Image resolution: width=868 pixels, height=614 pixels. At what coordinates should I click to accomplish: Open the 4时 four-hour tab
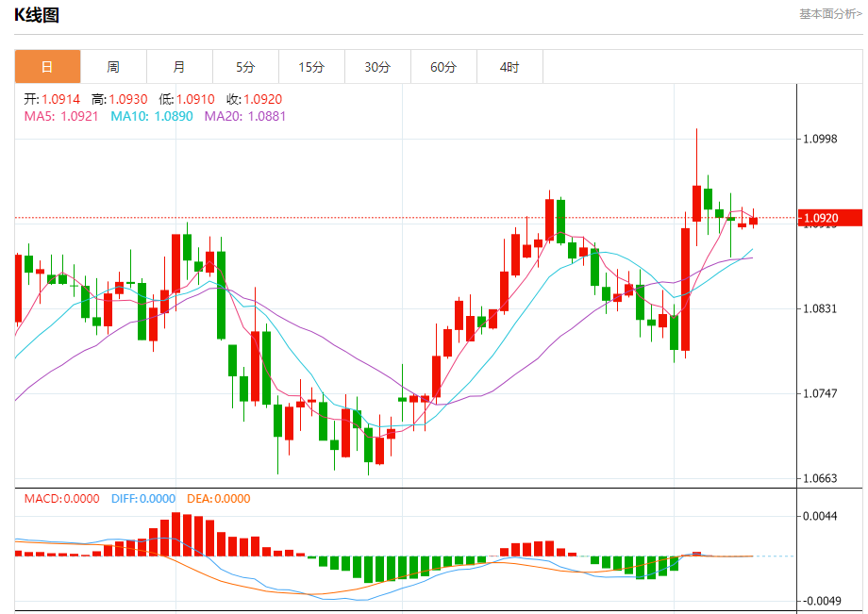pyautogui.click(x=509, y=67)
